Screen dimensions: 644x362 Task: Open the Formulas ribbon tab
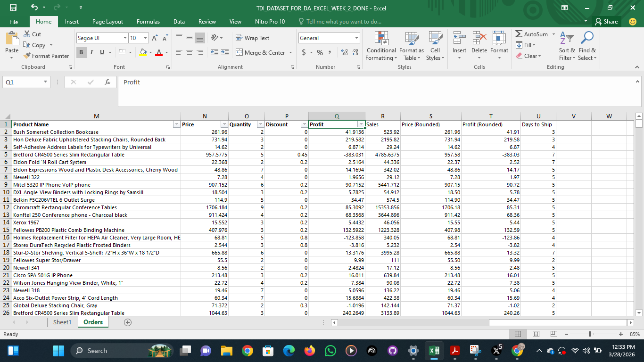[148, 22]
